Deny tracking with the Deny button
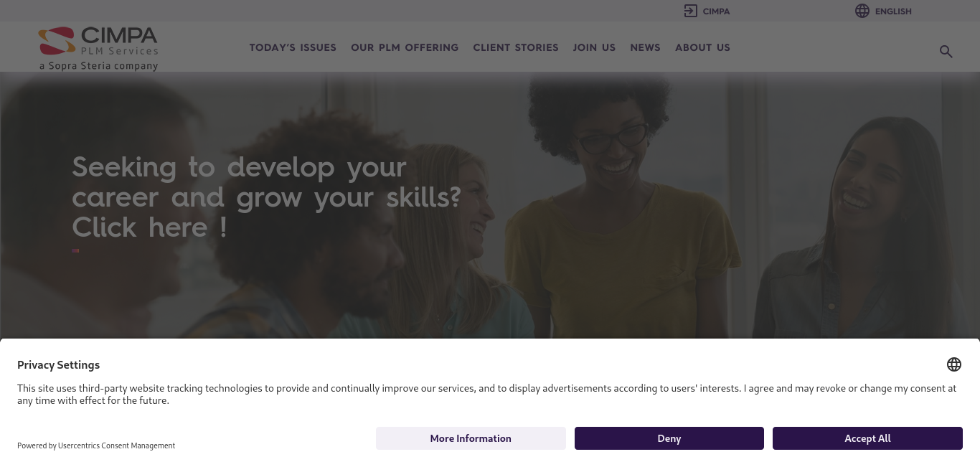 (669, 438)
